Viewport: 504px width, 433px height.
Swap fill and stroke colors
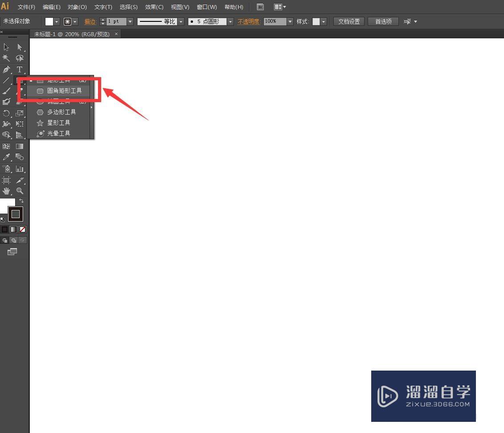(x=21, y=201)
